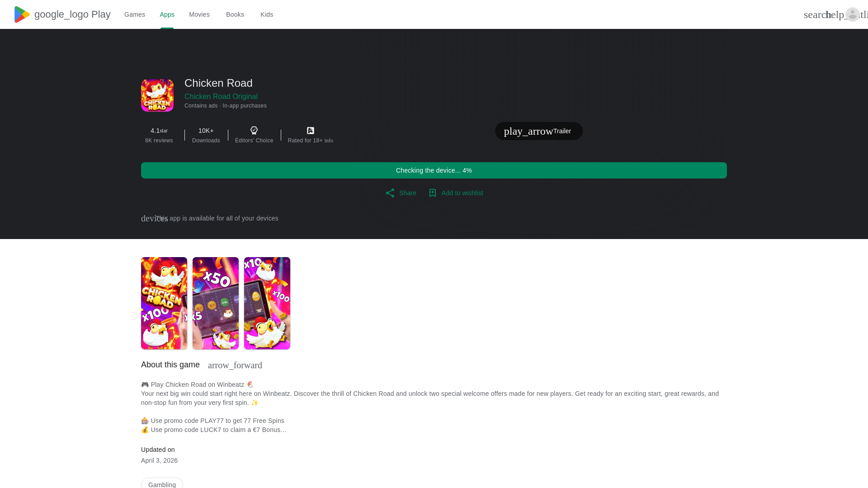Click the Chicken Road title
The width and height of the screenshot is (868, 488).
(x=218, y=83)
